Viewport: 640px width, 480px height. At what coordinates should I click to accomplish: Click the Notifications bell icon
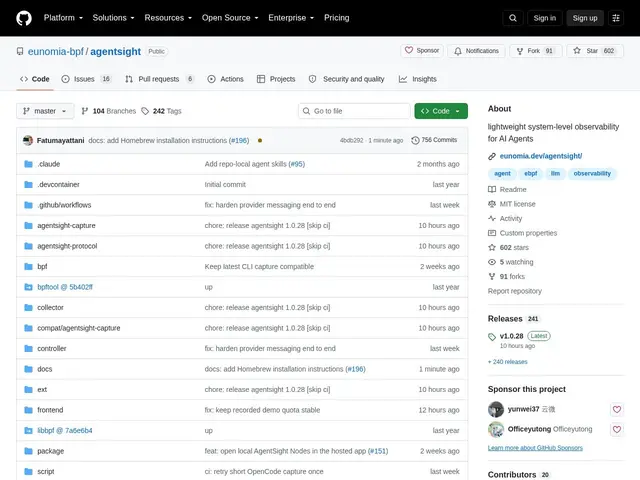pos(458,51)
